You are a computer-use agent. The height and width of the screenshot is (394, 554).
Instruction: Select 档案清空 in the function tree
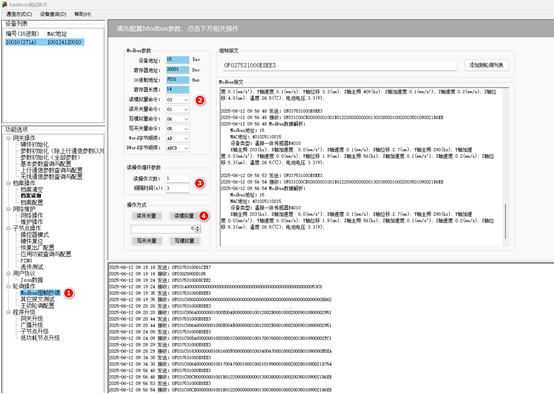(x=32, y=189)
